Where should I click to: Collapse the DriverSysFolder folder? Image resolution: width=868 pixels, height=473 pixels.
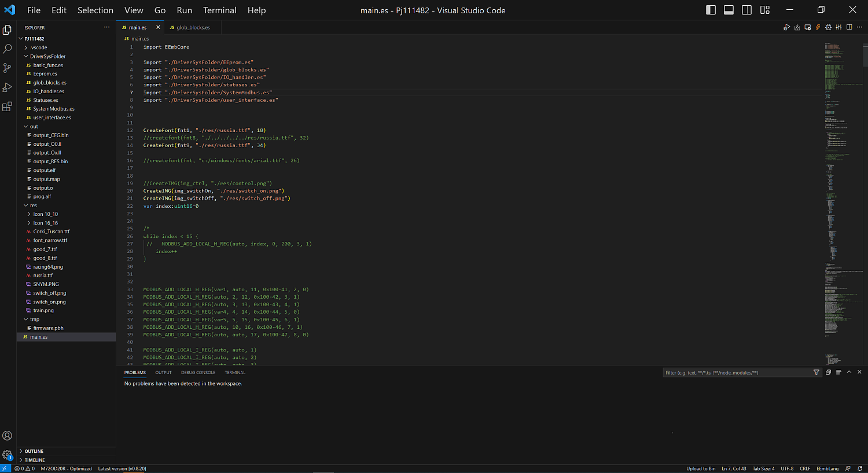[x=47, y=56]
